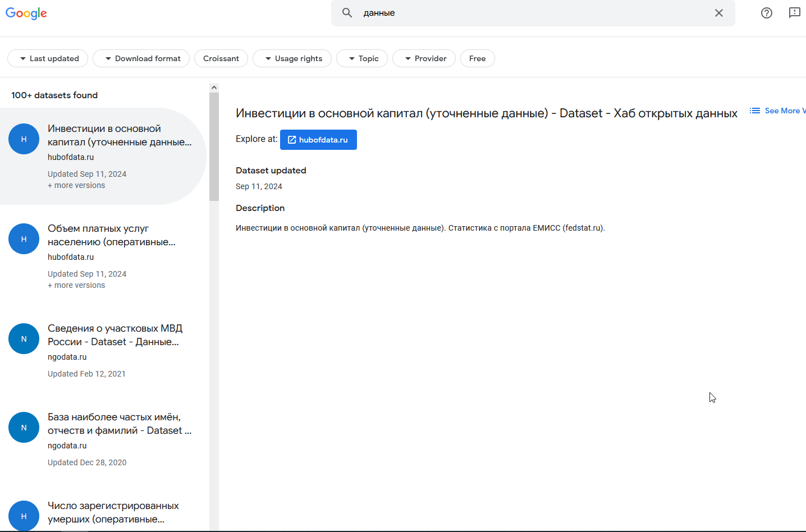
Task: Select Инвестиции в основной капитал result
Action: click(x=103, y=156)
